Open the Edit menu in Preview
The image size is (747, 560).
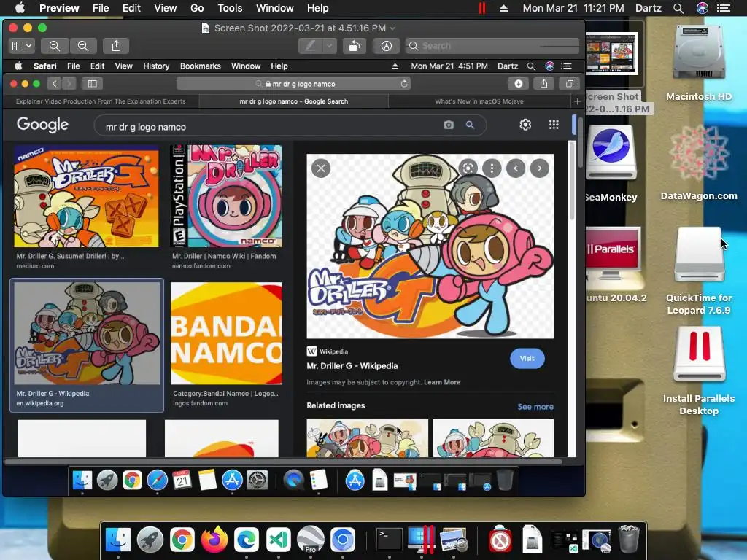coord(131,8)
